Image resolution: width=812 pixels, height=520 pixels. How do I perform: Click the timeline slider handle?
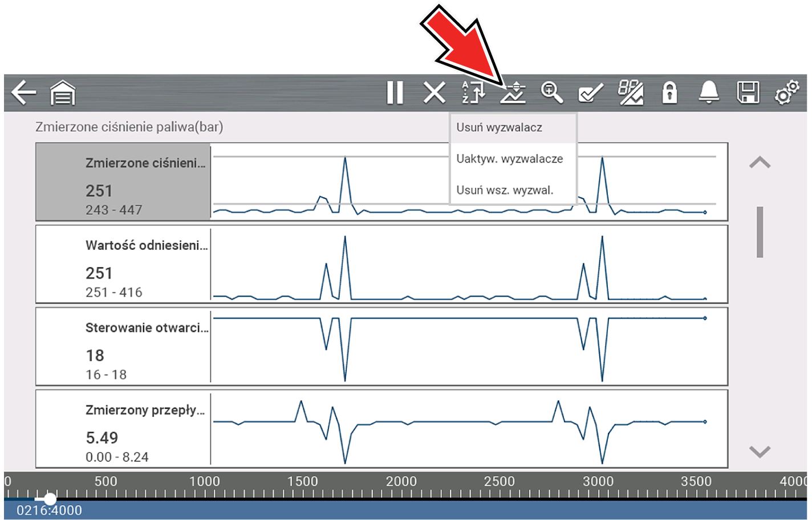(50, 499)
